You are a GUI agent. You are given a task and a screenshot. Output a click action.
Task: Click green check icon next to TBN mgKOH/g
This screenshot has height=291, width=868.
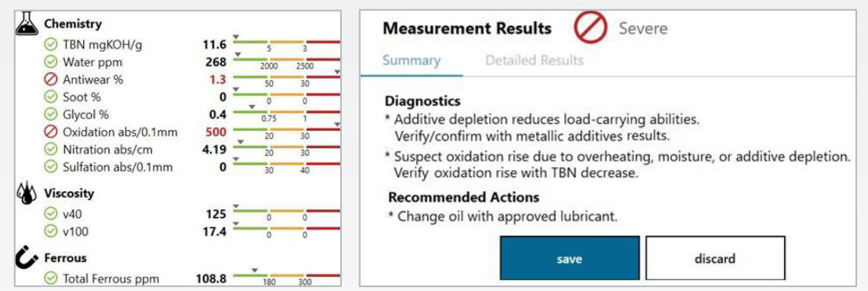pos(52,45)
